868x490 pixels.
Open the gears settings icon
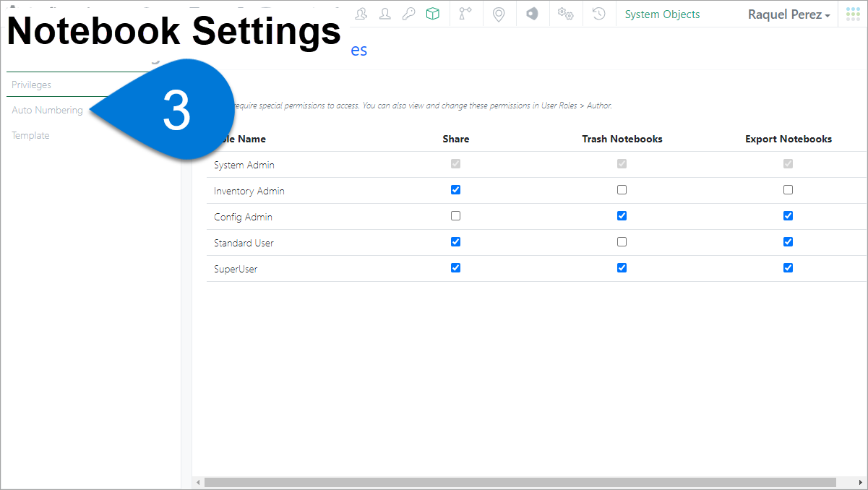[x=565, y=14]
